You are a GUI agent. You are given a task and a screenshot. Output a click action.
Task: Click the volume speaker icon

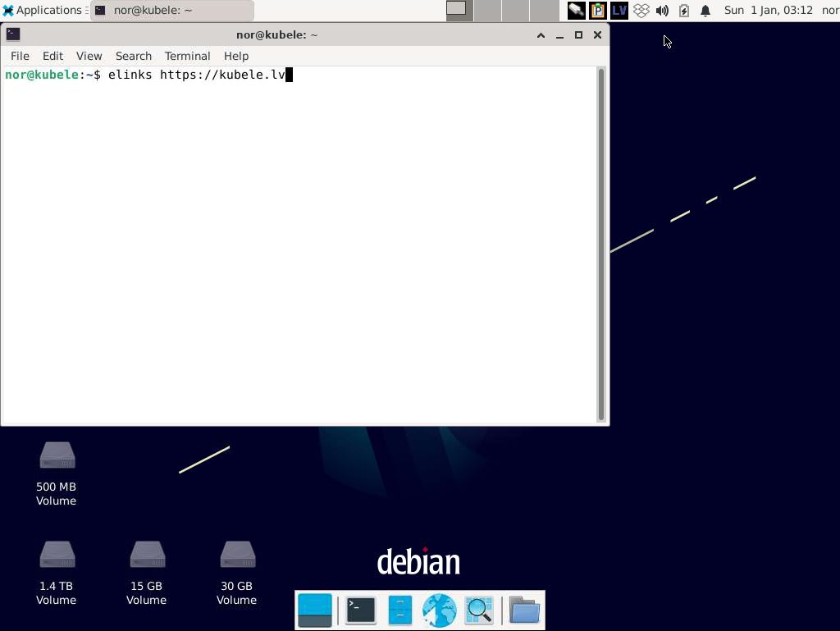pyautogui.click(x=662, y=11)
